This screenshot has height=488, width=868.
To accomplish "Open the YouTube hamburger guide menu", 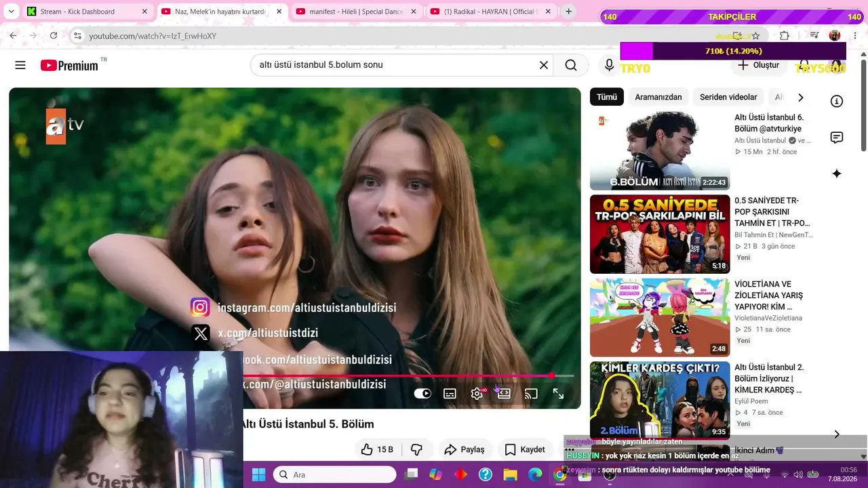I will [20, 65].
